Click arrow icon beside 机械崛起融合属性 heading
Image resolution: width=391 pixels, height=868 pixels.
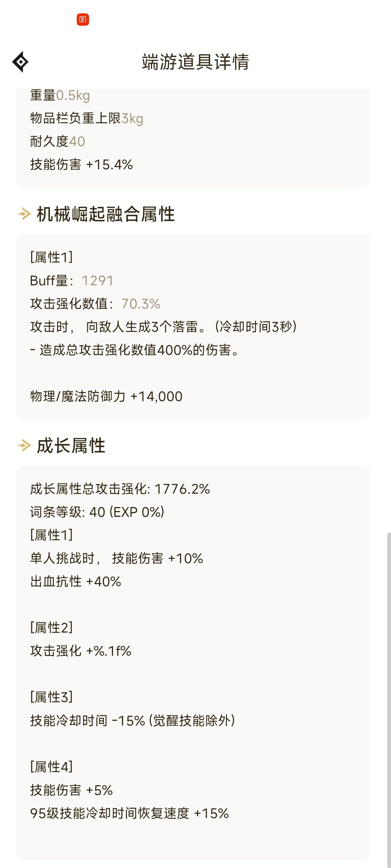point(24,214)
